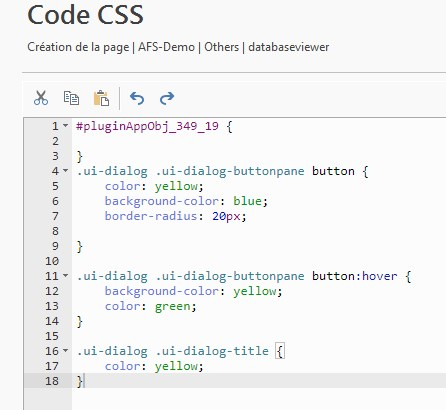
Task: Click the Création de la page breadcrumb
Action: click(78, 47)
